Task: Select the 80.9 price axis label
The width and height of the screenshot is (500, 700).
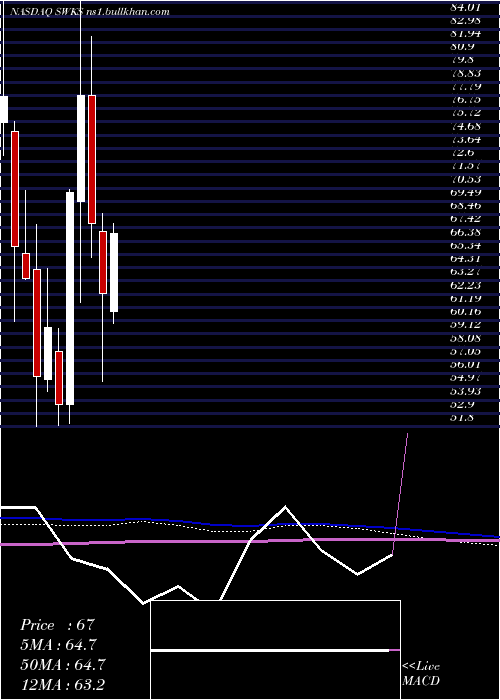Action: pyautogui.click(x=462, y=46)
